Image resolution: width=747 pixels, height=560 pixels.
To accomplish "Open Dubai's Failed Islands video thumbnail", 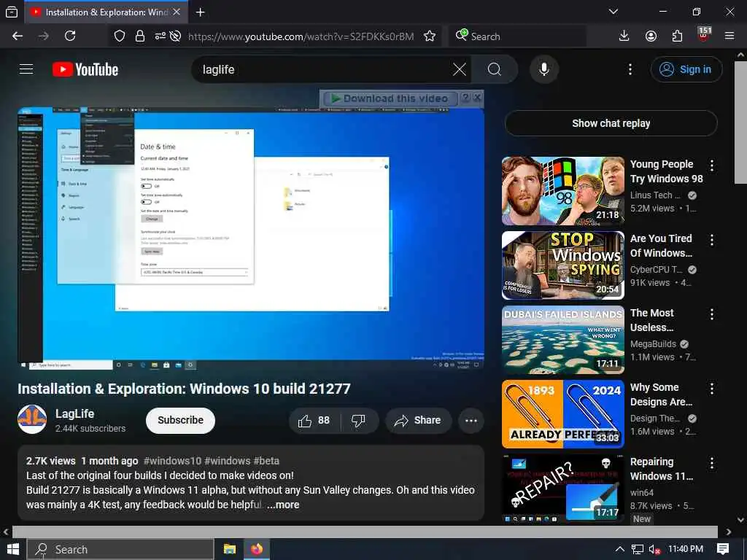I will 562,340.
